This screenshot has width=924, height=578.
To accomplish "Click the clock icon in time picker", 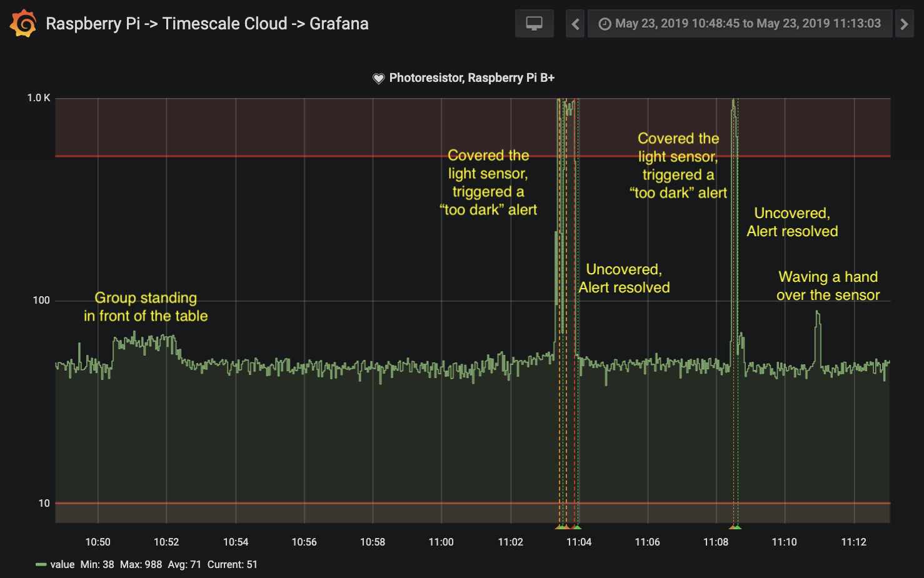I will 605,24.
